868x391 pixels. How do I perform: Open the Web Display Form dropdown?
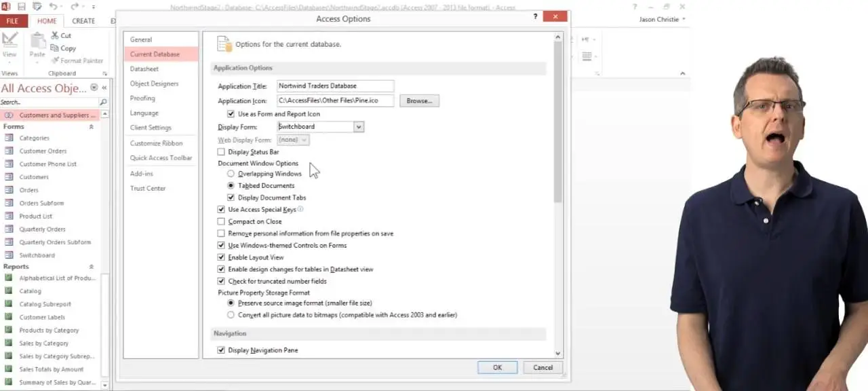tap(304, 140)
